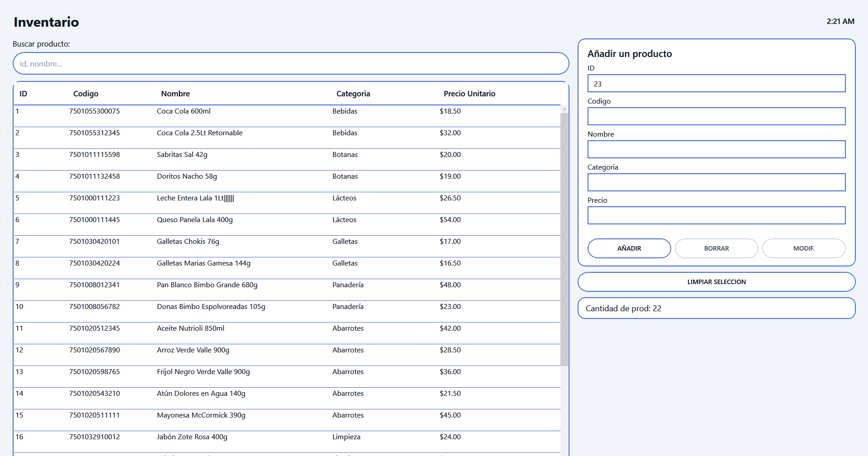868x456 pixels.
Task: Click the Limpieza category cell
Action: 346,437
